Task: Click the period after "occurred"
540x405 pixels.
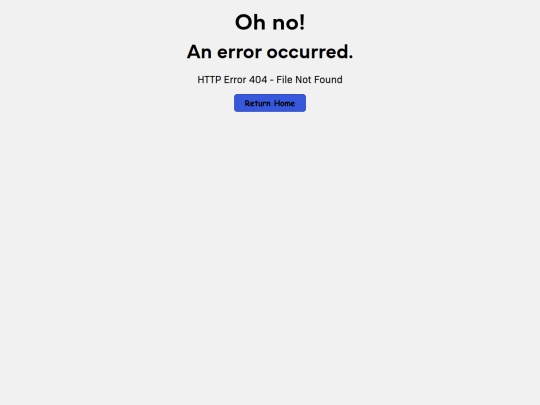Action: [351, 57]
